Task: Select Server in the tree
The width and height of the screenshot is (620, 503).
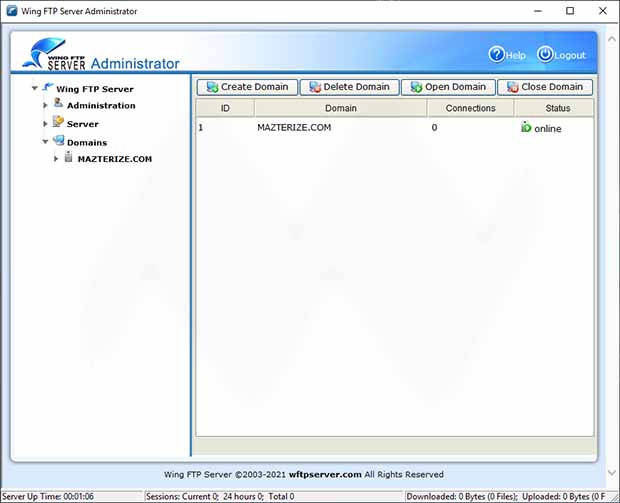Action: (x=83, y=124)
